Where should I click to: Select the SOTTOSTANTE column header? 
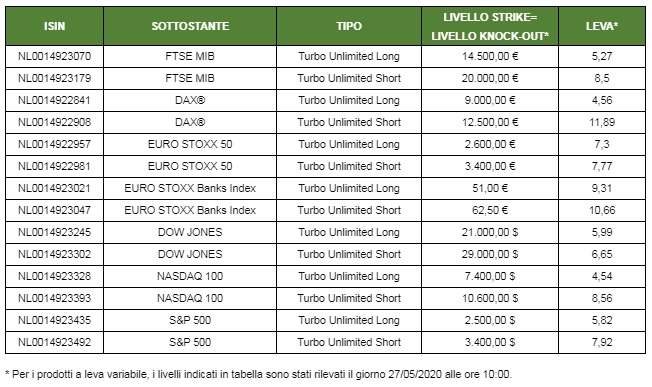point(190,26)
